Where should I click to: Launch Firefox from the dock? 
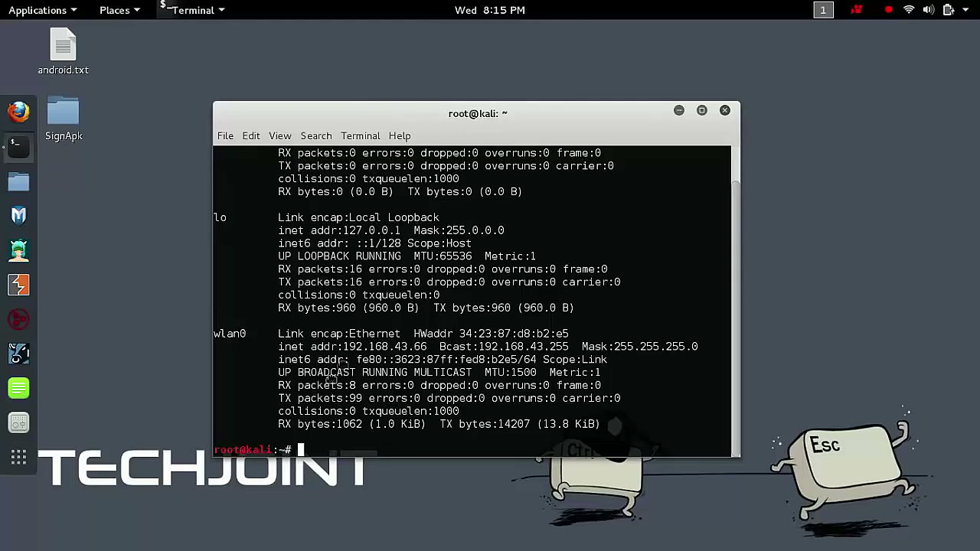18,112
